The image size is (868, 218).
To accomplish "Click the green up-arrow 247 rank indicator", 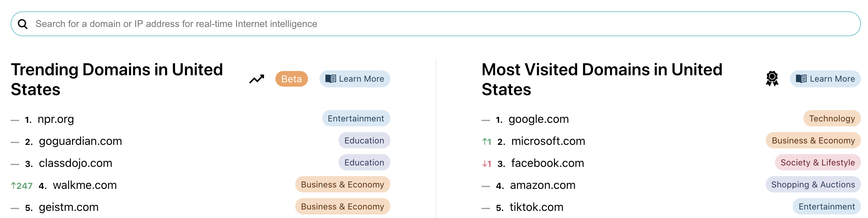I will coord(22,186).
